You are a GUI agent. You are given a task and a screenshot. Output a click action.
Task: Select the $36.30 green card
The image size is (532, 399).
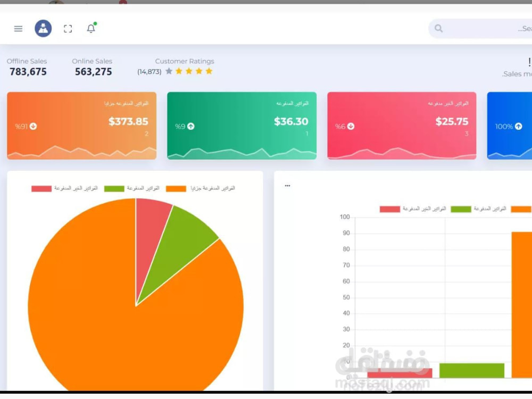click(242, 126)
